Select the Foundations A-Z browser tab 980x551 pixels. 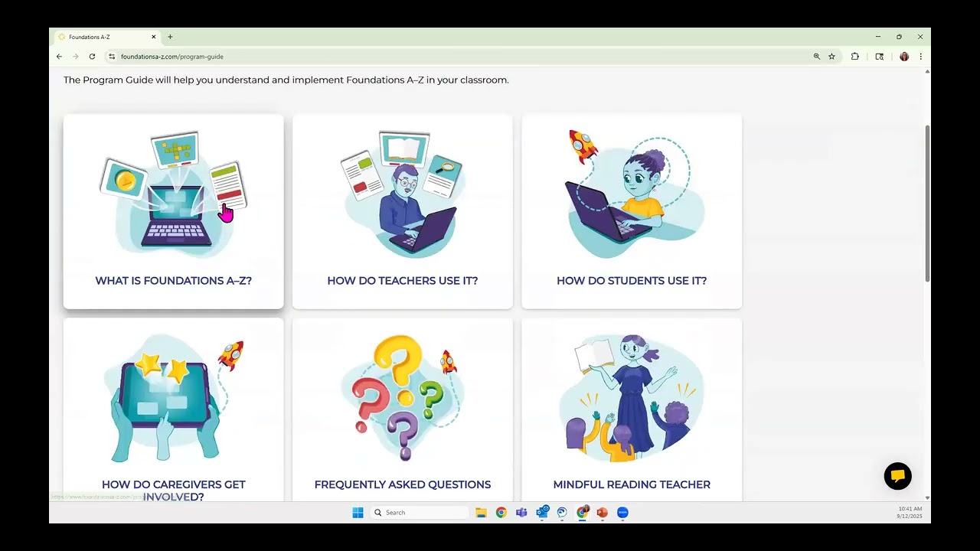point(107,37)
